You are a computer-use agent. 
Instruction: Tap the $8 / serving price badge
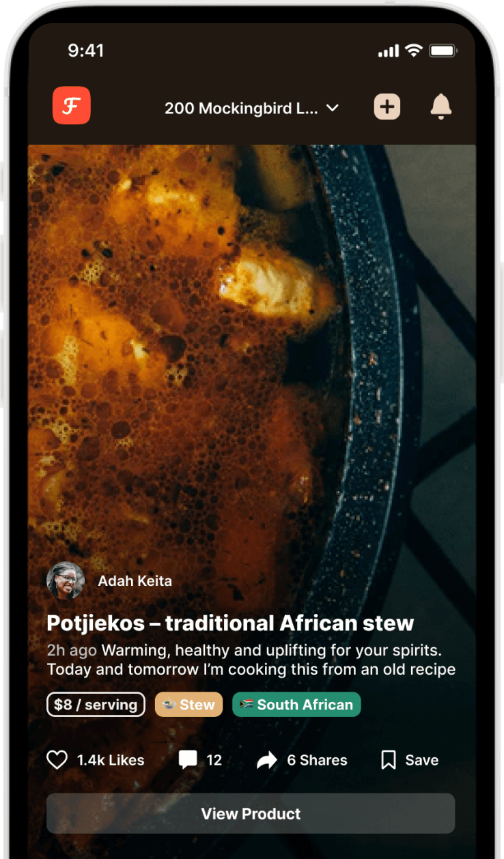pyautogui.click(x=96, y=705)
